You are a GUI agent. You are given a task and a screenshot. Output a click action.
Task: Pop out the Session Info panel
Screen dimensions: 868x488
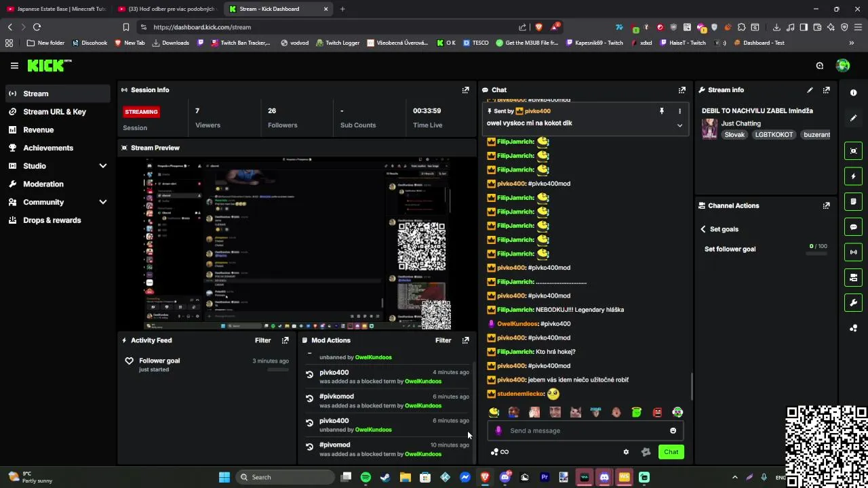point(465,89)
